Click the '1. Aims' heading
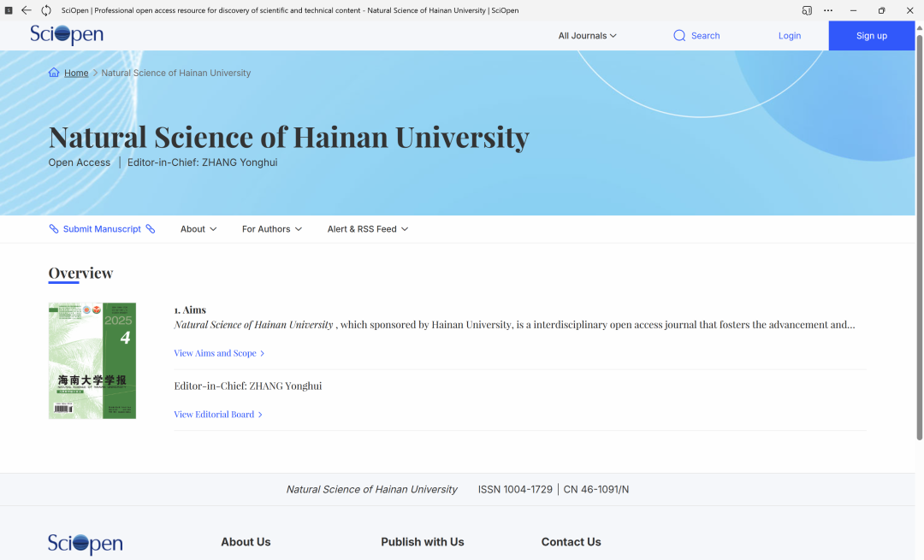The image size is (924, 560). [190, 309]
